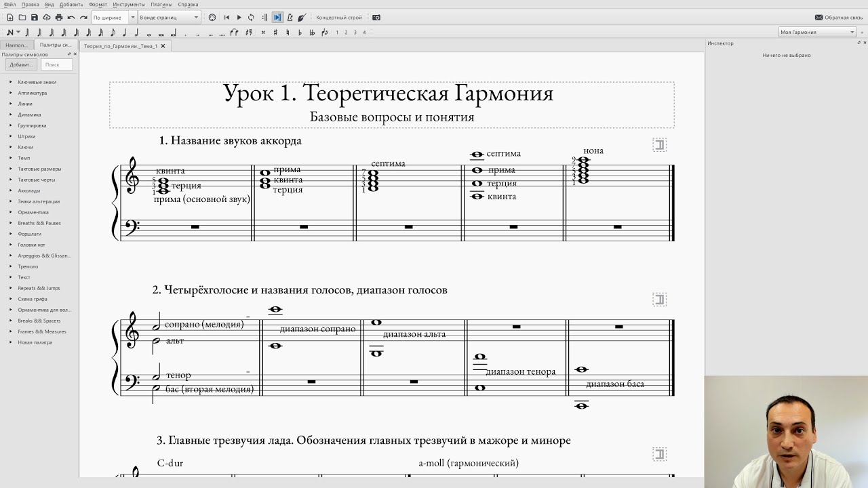Open the В виде страниц view dropdown
868x488 pixels.
click(x=169, y=18)
